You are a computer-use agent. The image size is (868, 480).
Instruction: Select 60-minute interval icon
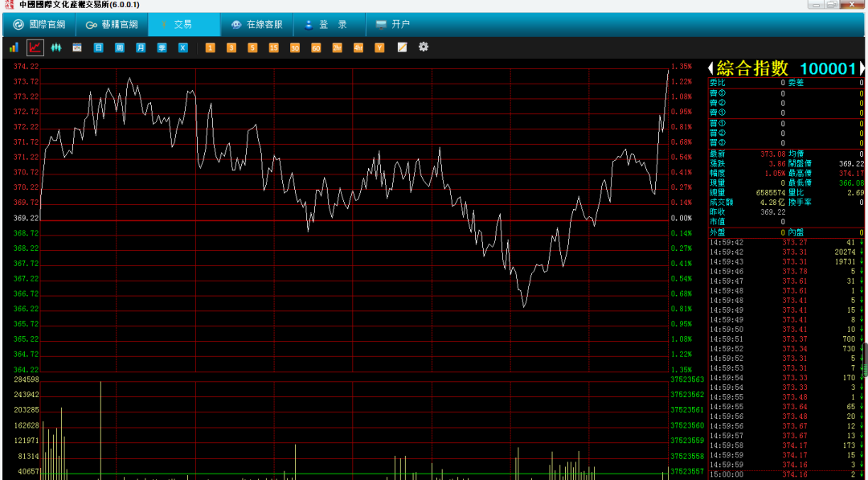tap(316, 47)
